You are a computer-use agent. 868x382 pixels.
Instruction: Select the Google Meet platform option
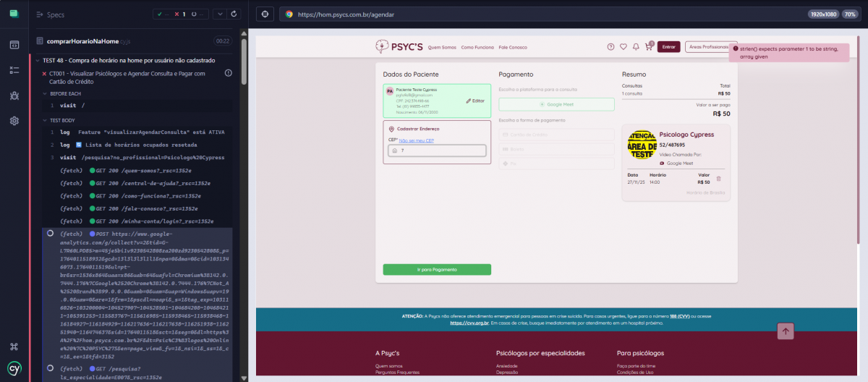tap(556, 104)
